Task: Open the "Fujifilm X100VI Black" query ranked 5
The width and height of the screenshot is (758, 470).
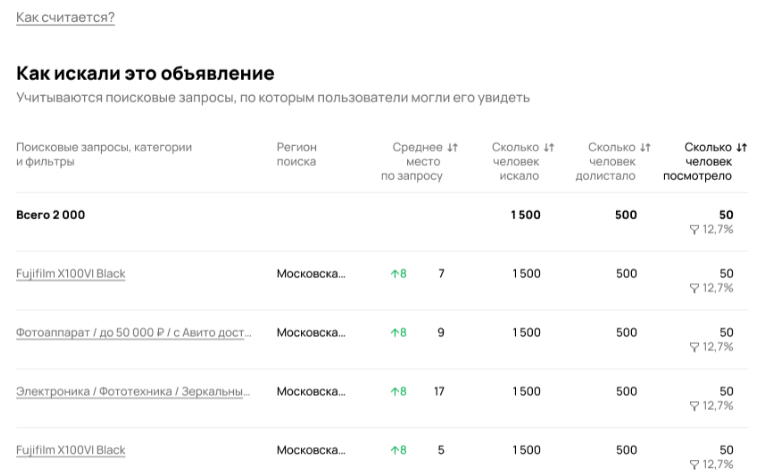Action: click(71, 450)
